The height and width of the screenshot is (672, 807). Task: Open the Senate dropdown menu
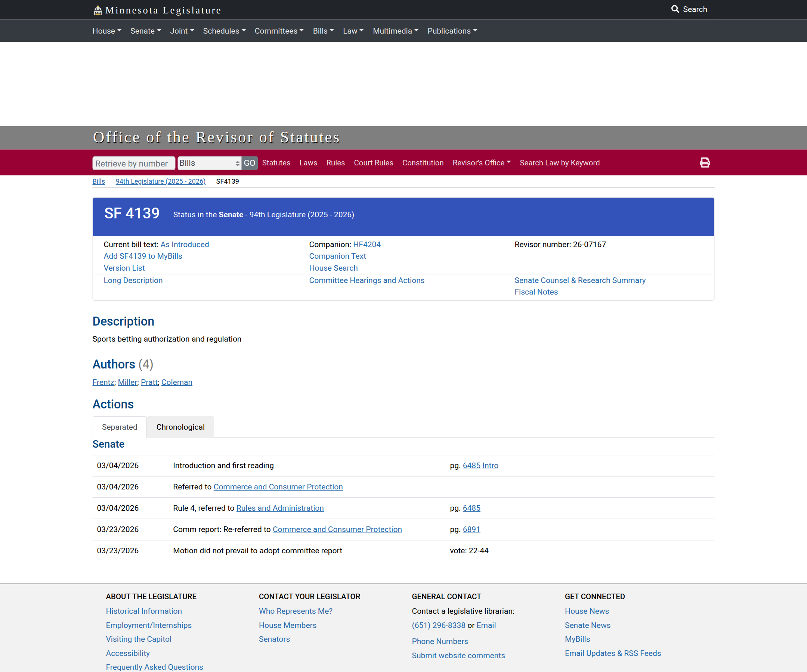(146, 31)
